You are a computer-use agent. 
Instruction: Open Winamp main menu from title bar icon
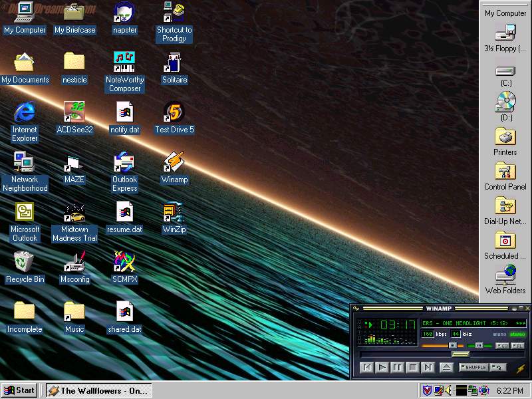[356, 309]
